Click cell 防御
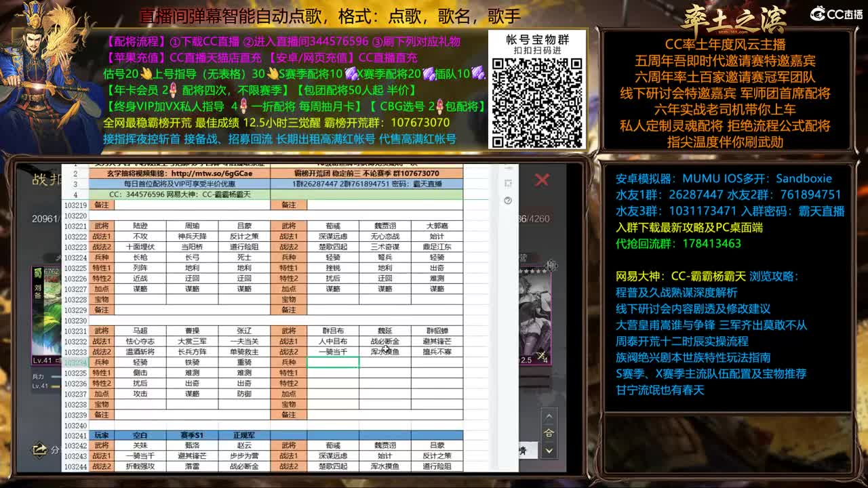Viewport: 868px width, 488px height. click(244, 394)
